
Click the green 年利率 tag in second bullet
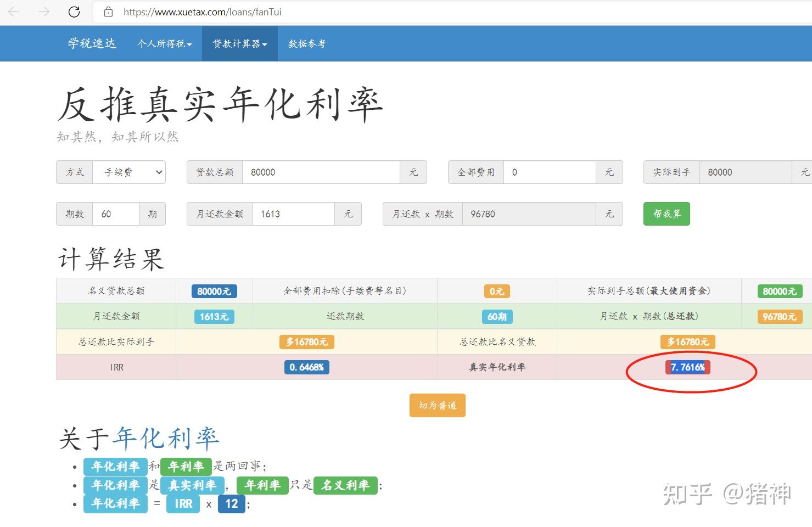(x=262, y=485)
